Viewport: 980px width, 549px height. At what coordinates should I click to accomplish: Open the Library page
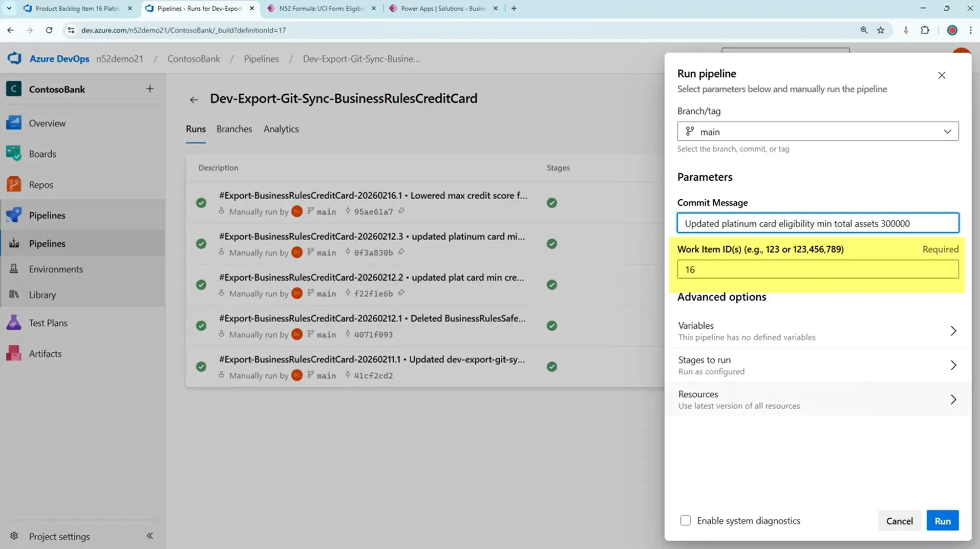42,294
